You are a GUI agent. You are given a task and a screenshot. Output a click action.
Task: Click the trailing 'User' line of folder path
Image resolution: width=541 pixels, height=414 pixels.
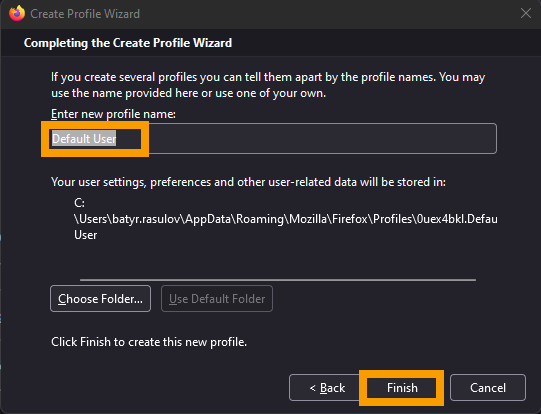pyautogui.click(x=86, y=235)
